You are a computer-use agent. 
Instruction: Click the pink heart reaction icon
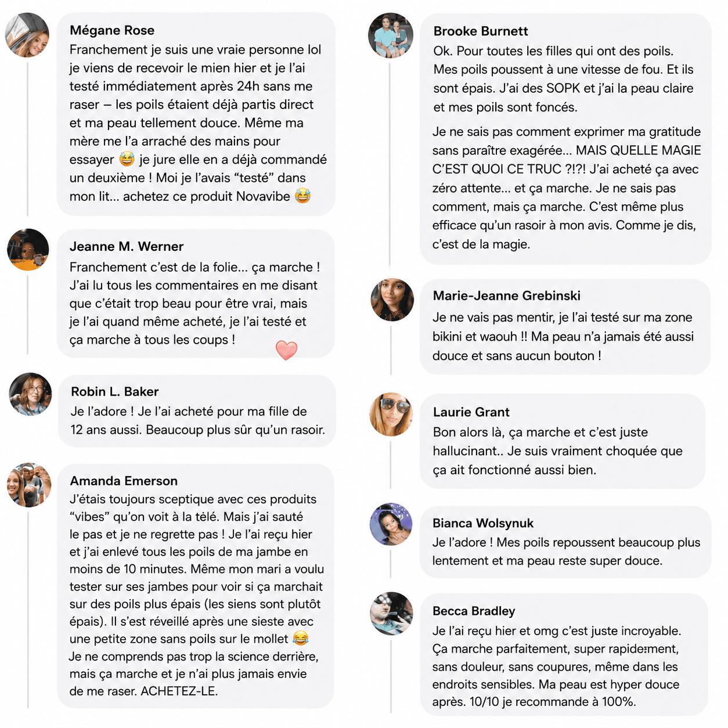point(286,350)
